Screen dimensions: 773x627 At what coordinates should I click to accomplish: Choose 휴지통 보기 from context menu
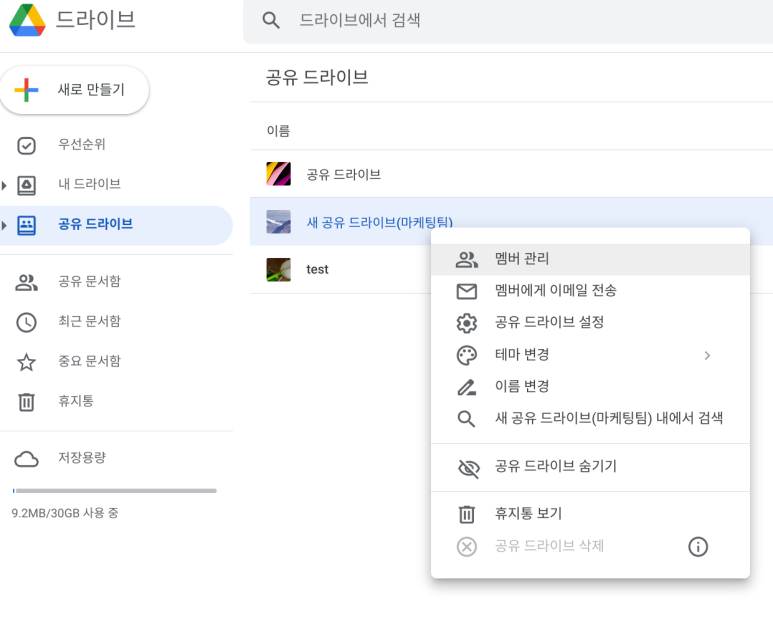pos(590,514)
